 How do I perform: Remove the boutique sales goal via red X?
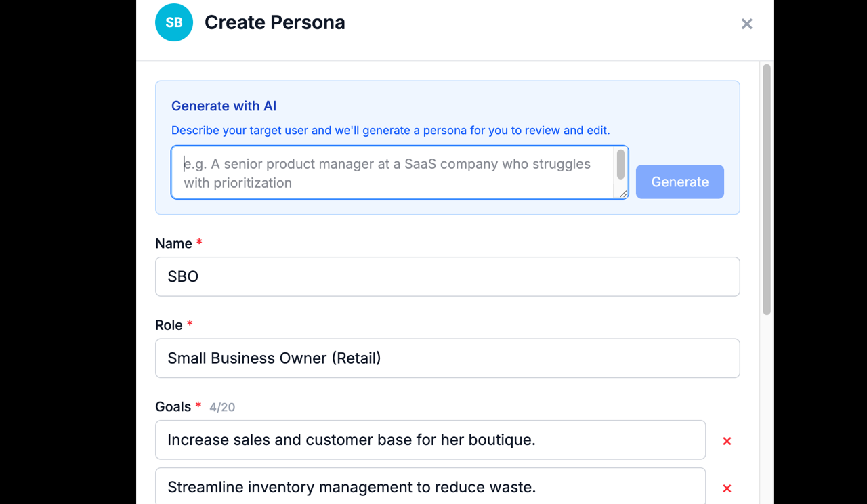(727, 440)
